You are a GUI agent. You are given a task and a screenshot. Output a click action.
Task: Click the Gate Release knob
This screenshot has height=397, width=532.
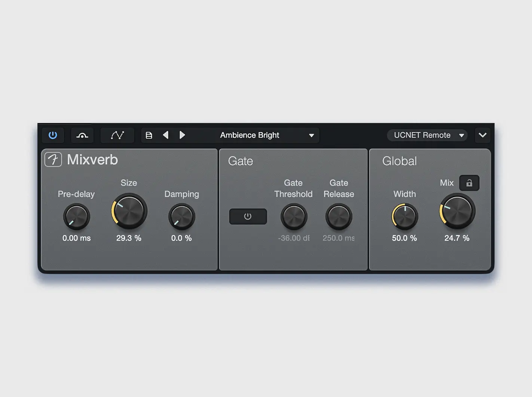(x=339, y=216)
